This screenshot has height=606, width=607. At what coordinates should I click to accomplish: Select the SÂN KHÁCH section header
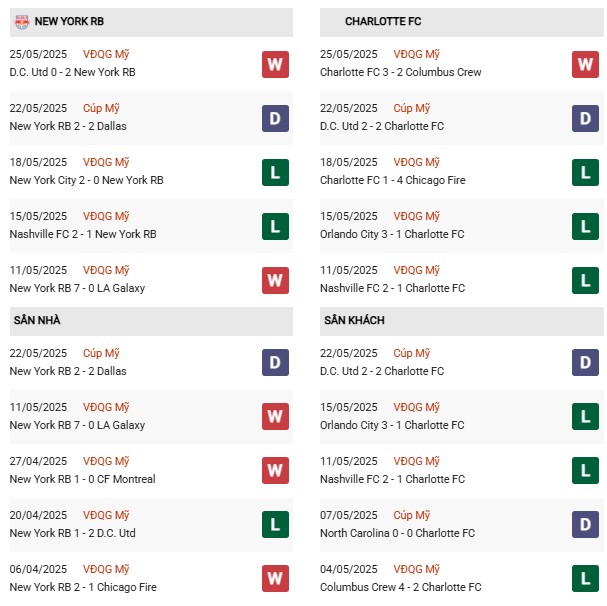pyautogui.click(x=461, y=321)
